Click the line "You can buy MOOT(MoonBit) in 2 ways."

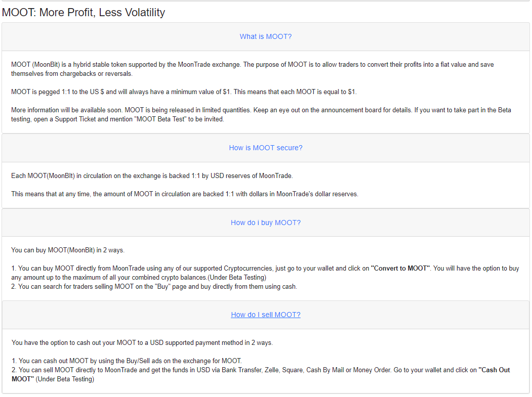coord(68,250)
